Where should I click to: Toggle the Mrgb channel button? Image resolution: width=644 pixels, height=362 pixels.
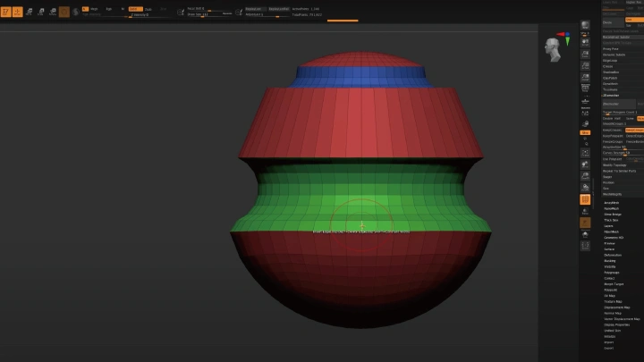94,9
